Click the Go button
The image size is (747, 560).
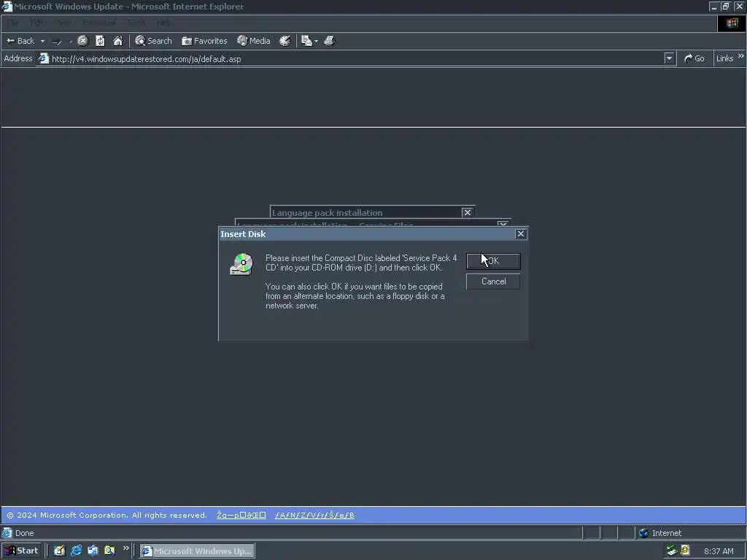tap(694, 58)
